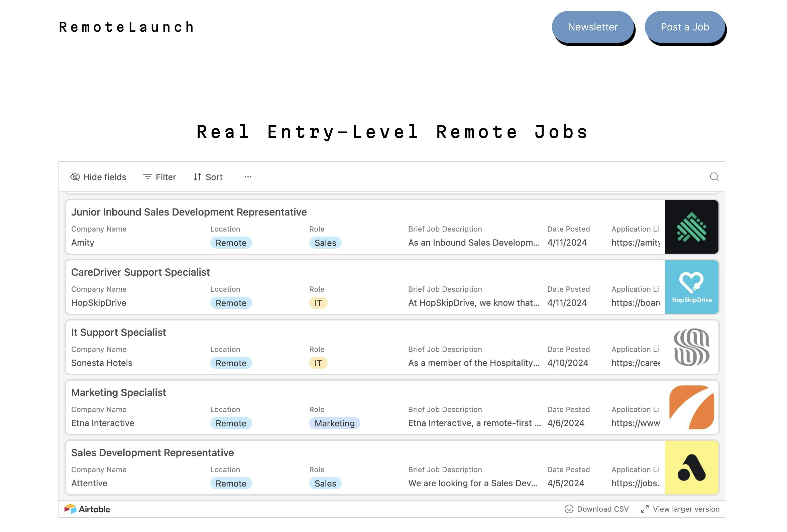The width and height of the screenshot is (787, 532).
Task: Click the Post a Job button
Action: pyautogui.click(x=684, y=27)
